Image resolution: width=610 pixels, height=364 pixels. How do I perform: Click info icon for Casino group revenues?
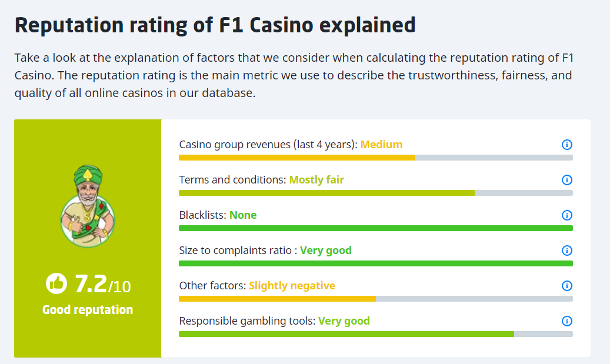(x=567, y=145)
